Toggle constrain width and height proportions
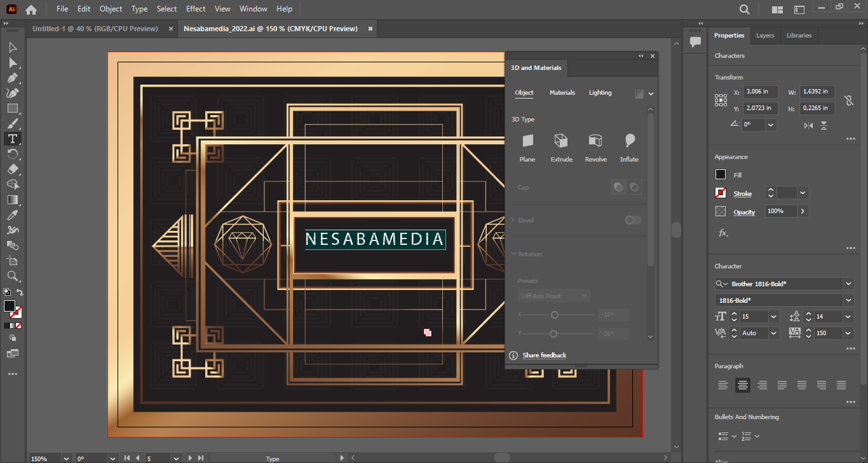868x463 pixels. coord(848,100)
